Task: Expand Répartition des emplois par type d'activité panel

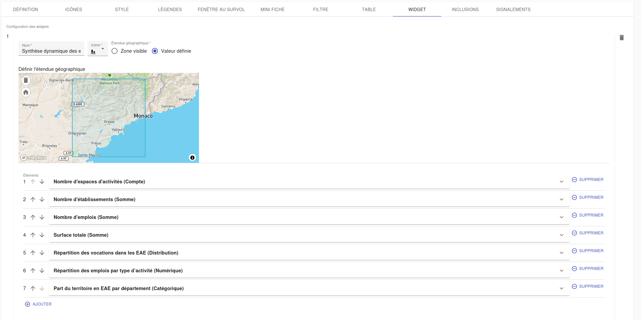Action: coord(309,271)
